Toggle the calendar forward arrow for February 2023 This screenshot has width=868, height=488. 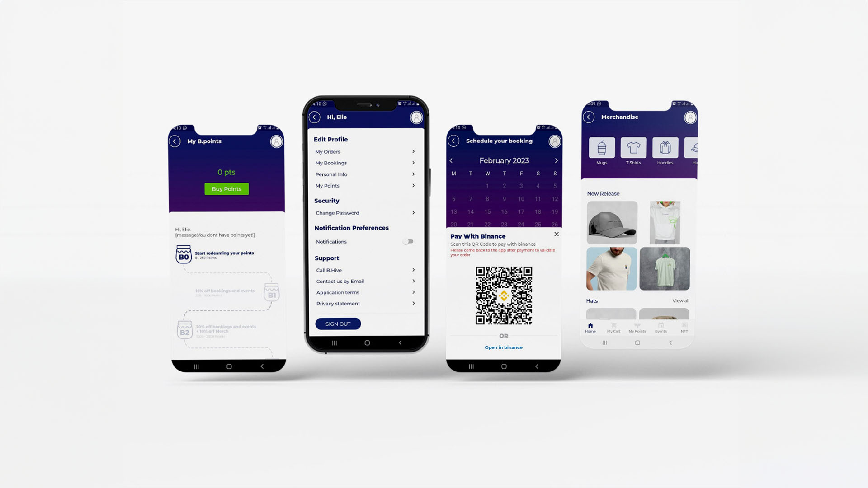pos(556,160)
